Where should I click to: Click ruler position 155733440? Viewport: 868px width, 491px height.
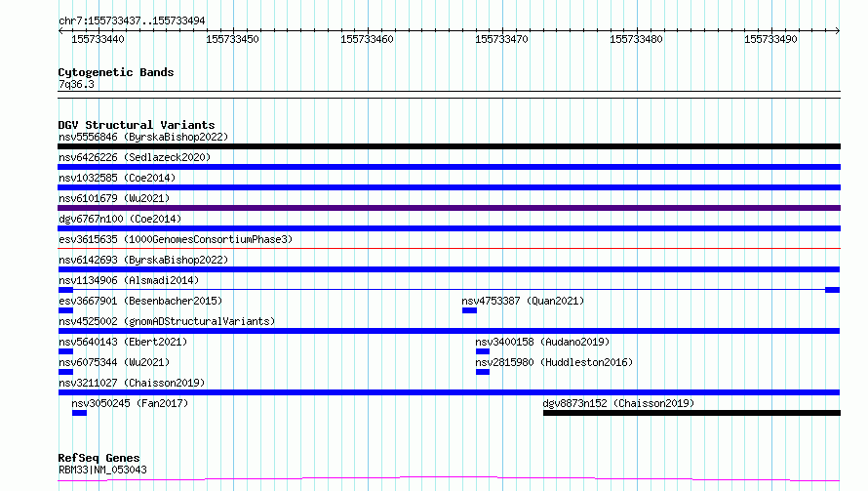coord(98,39)
